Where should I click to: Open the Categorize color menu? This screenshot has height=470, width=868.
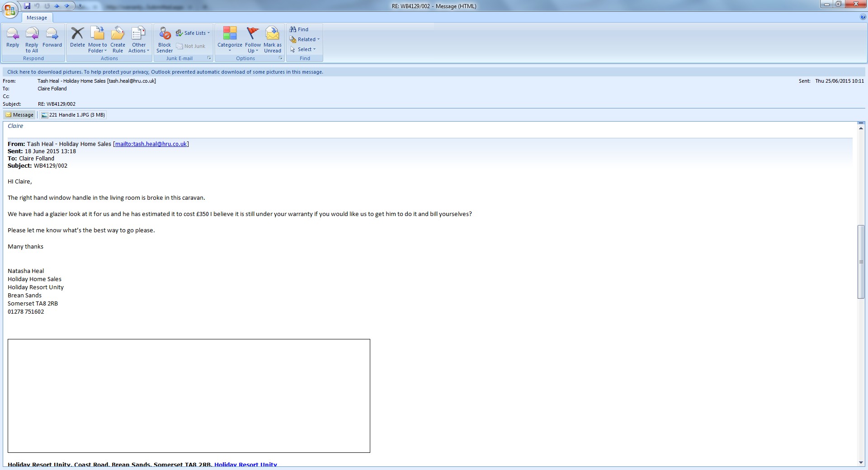pyautogui.click(x=230, y=40)
